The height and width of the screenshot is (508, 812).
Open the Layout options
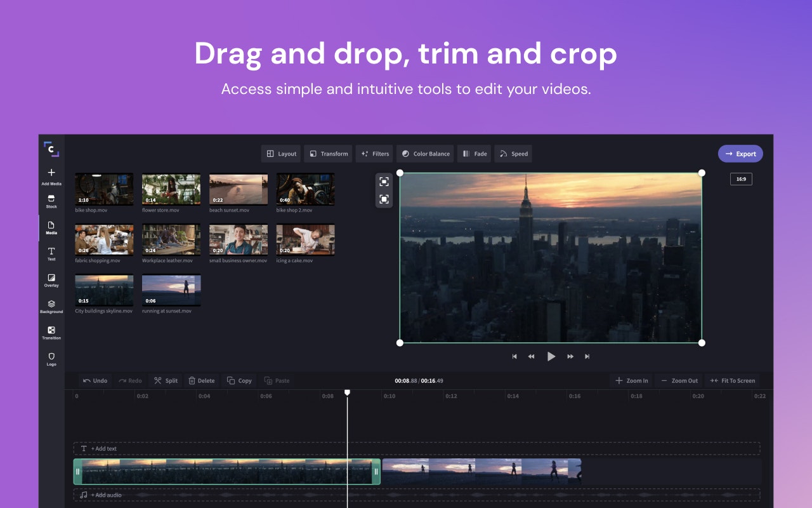[281, 153]
